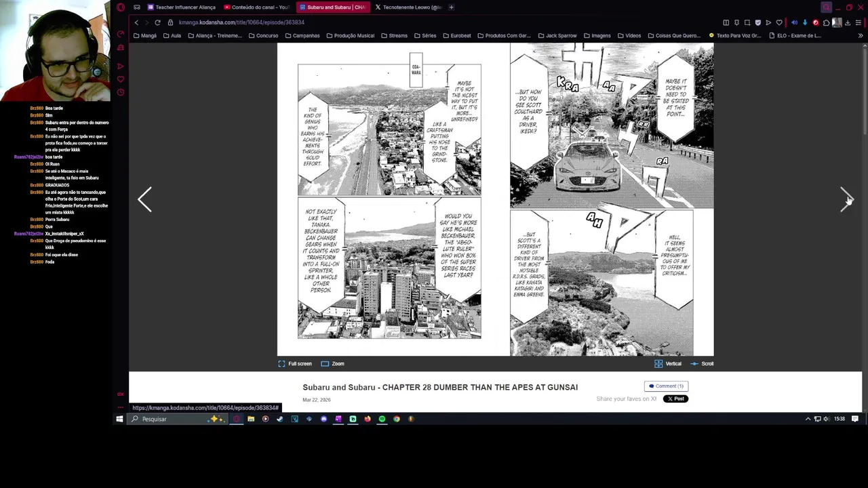
Task: Open Texto Para Voz bookmark
Action: coord(735,35)
